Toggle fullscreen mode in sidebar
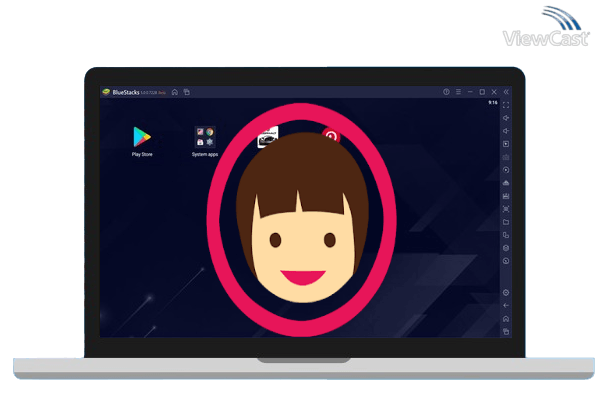 click(x=506, y=105)
